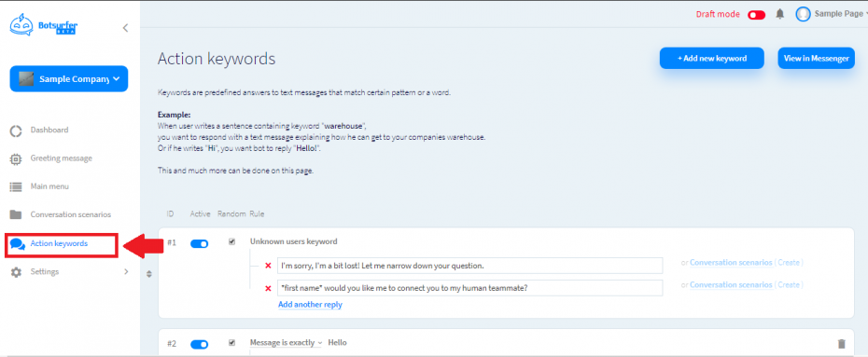Click the bold "Example:" label
This screenshot has width=868, height=357.
pyautogui.click(x=174, y=115)
